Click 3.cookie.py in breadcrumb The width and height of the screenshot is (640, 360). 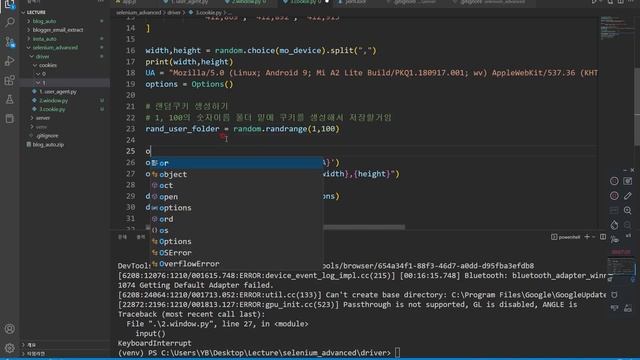pyautogui.click(x=208, y=13)
